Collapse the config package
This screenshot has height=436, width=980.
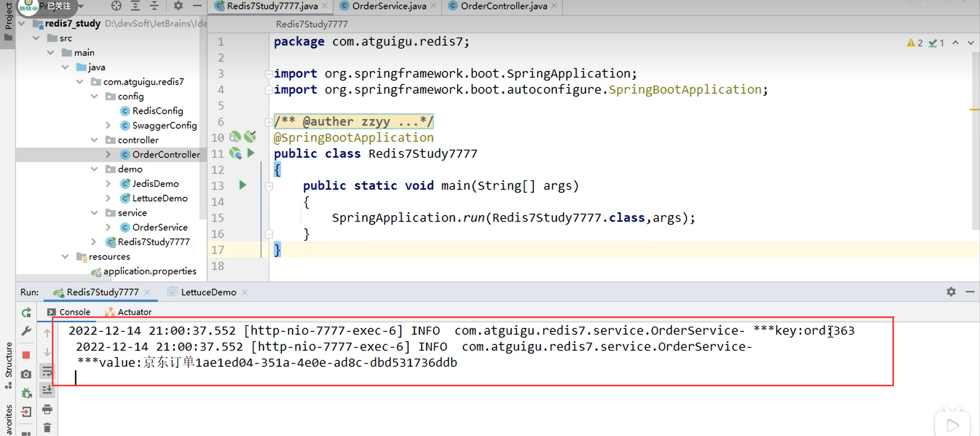pos(94,96)
